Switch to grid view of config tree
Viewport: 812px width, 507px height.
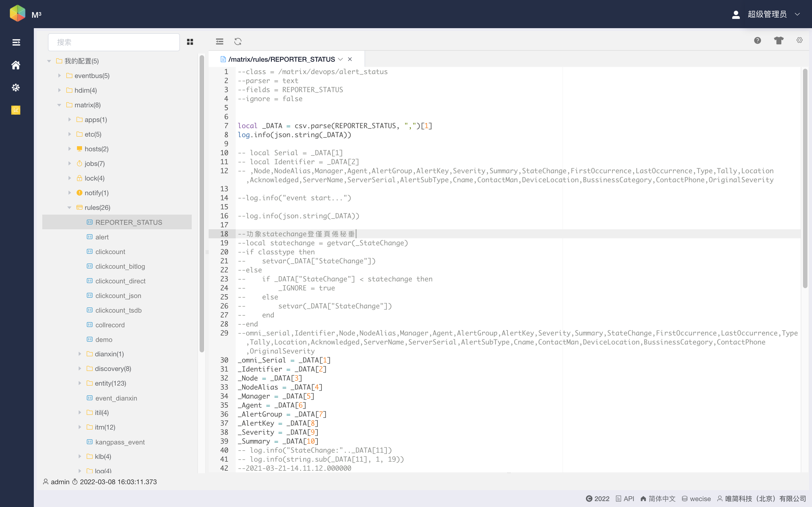point(190,42)
